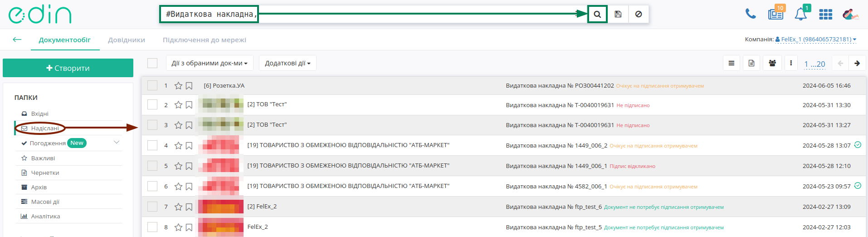
Task: Click the Створити button
Action: [x=68, y=68]
